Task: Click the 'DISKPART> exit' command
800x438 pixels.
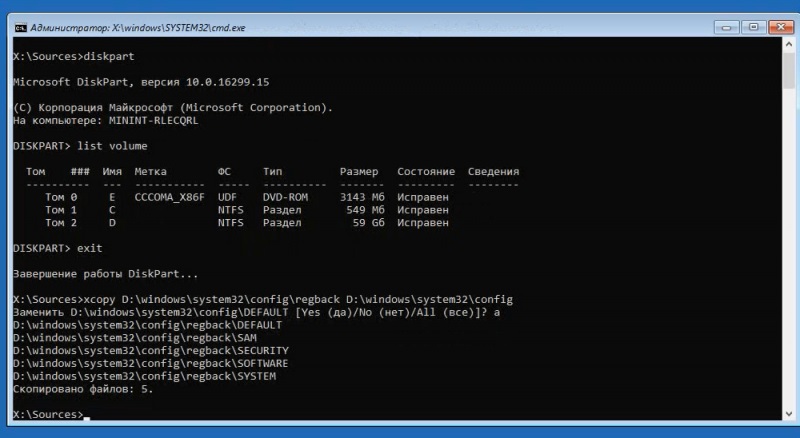Action: coord(58,248)
